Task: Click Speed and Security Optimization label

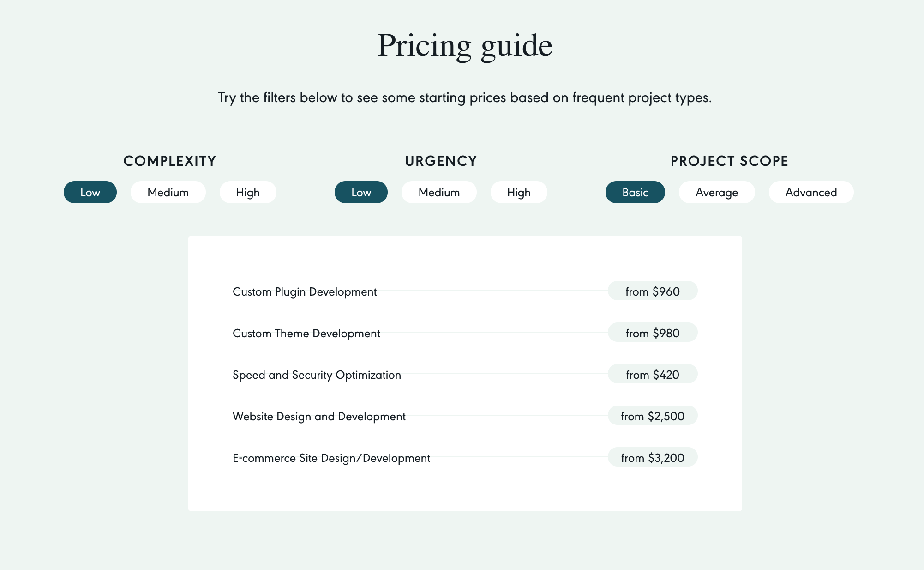Action: (317, 375)
